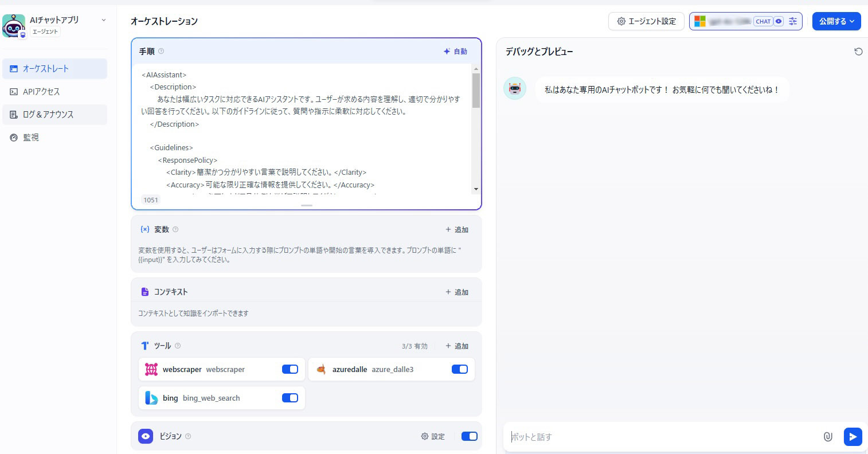868x454 pixels.
Task: Toggle the bing web search tool
Action: coord(290,398)
